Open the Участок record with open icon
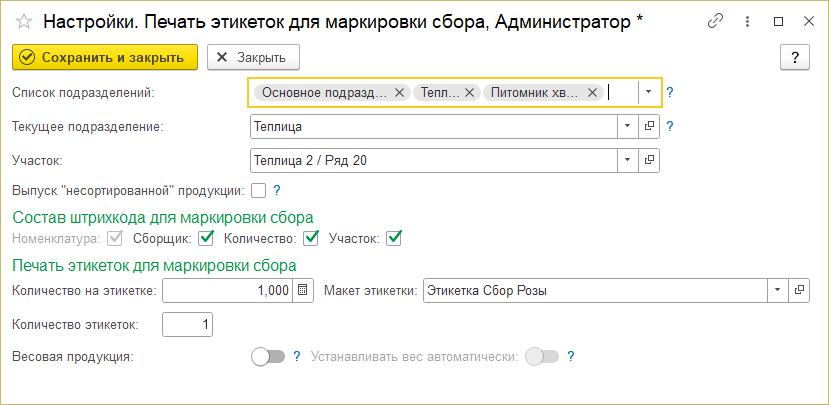The image size is (829, 405). [649, 160]
